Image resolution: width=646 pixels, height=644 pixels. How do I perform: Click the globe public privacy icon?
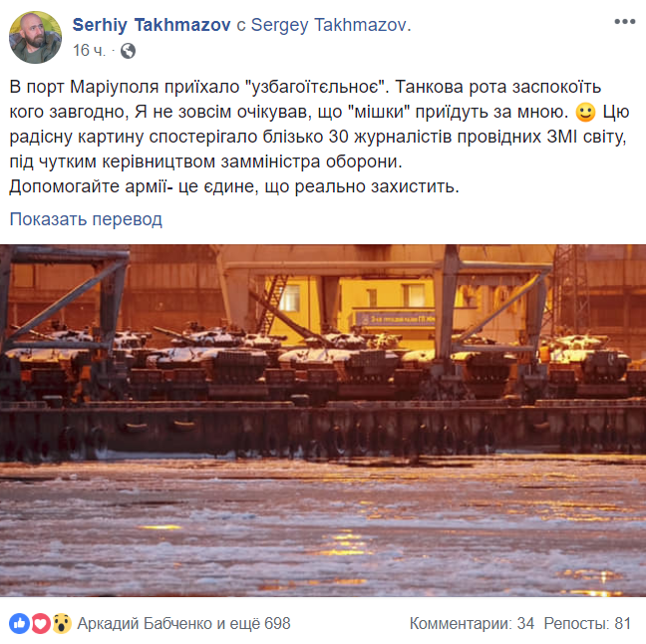(129, 51)
